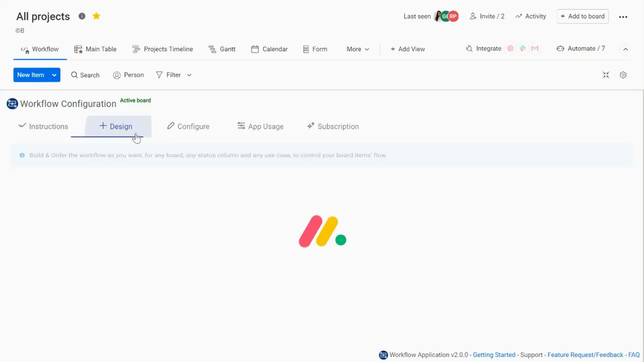644x362 pixels.
Task: Open the board options three-dot menu
Action: click(623, 17)
